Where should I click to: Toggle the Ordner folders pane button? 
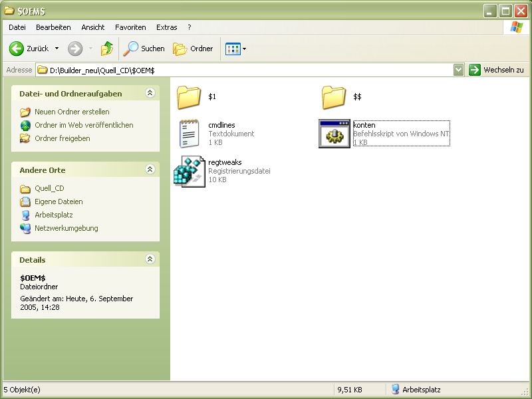coord(194,49)
